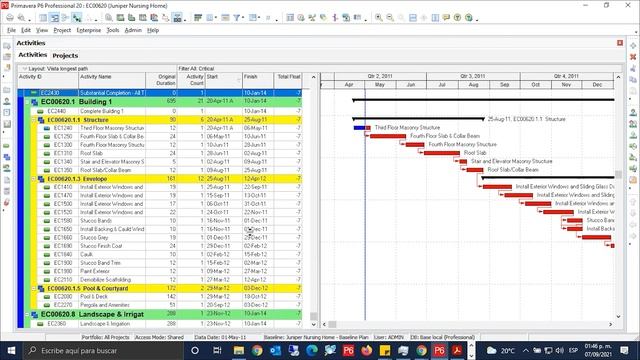This screenshot has width=640, height=360.
Task: Click the Zoom Out magnifier icon
Action: (390, 18)
